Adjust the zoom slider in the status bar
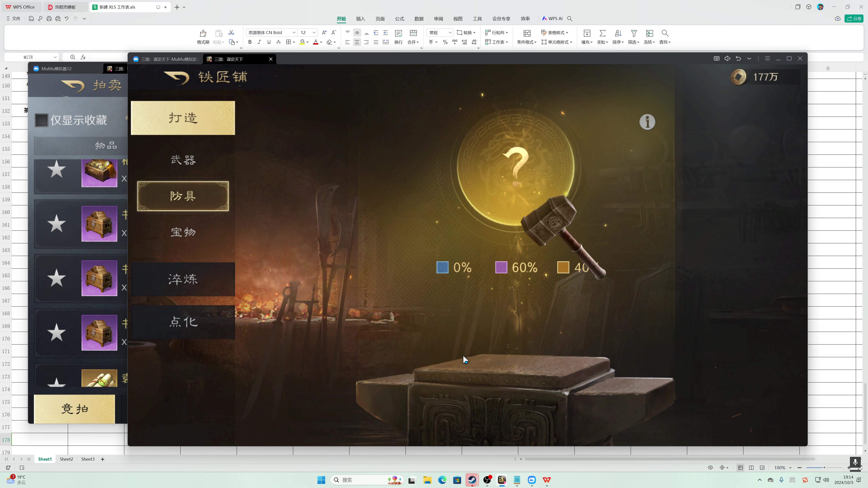Screen dimensions: 868x488 point(824,467)
